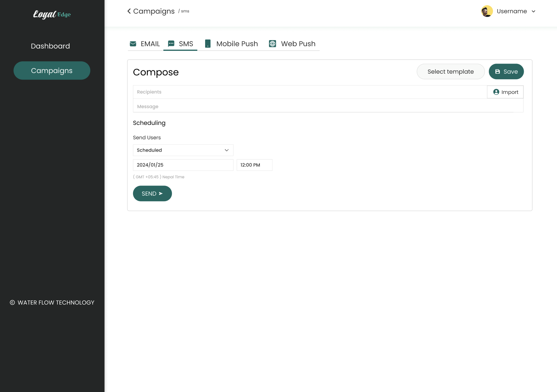The width and height of the screenshot is (557, 392).
Task: Click the chat bubble icon on SMS tab
Action: click(171, 44)
